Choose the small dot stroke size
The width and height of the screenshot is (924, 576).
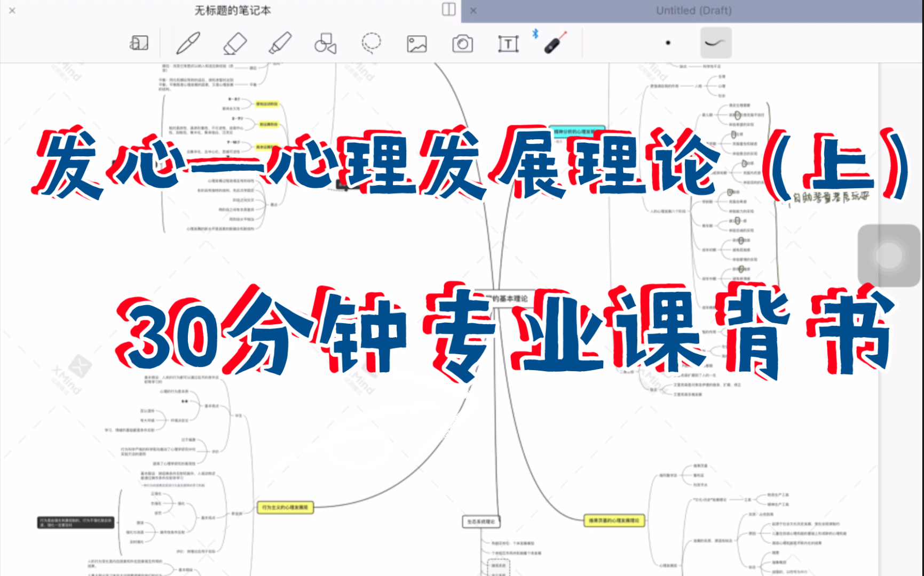point(668,43)
